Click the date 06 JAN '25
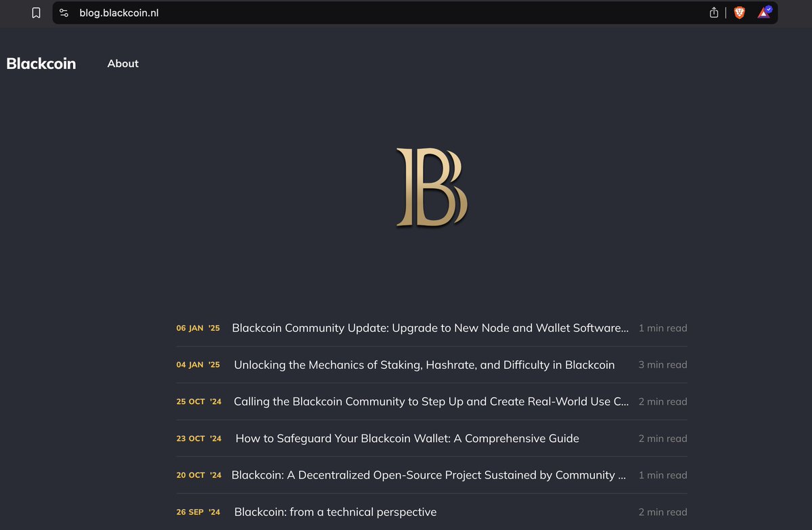 point(198,328)
